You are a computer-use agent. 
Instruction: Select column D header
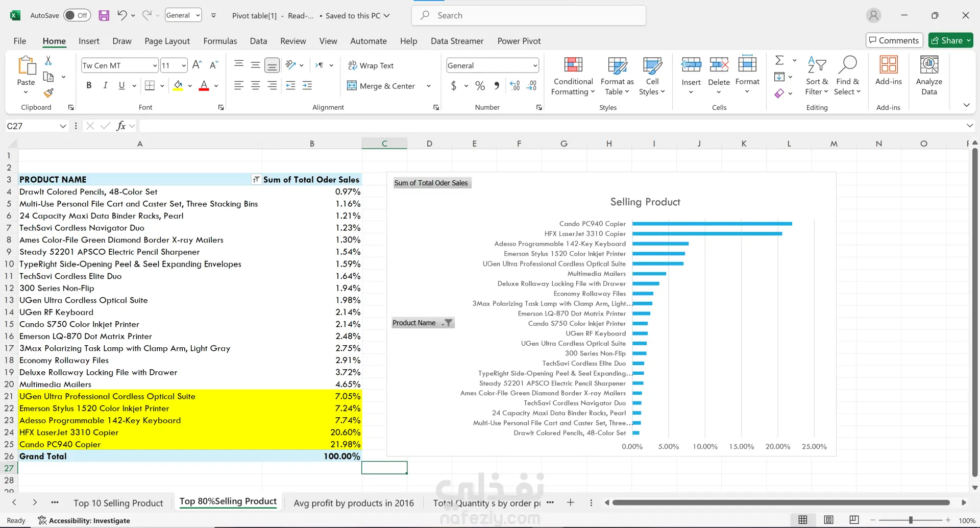(429, 143)
